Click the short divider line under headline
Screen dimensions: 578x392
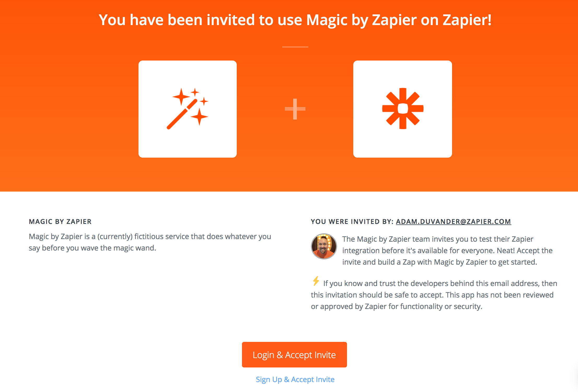click(x=295, y=47)
